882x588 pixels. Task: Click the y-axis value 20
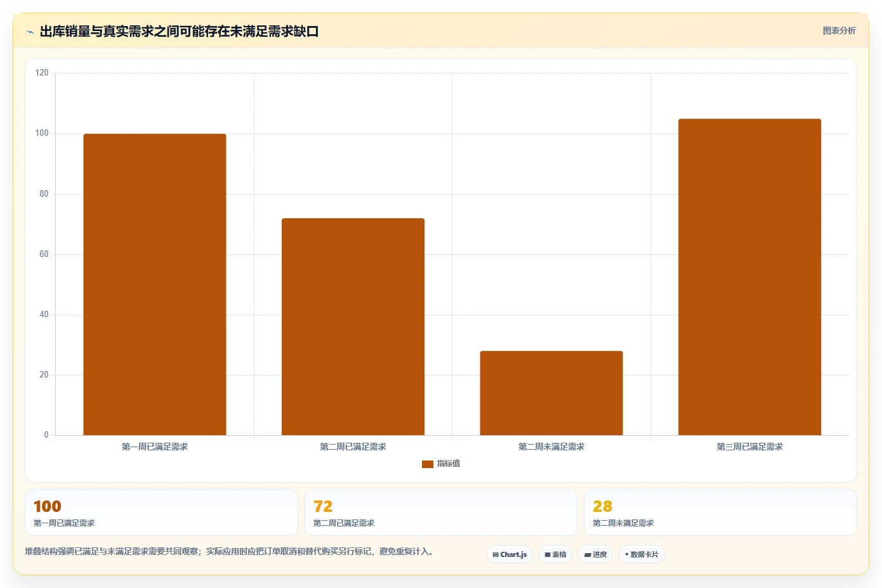(x=44, y=375)
